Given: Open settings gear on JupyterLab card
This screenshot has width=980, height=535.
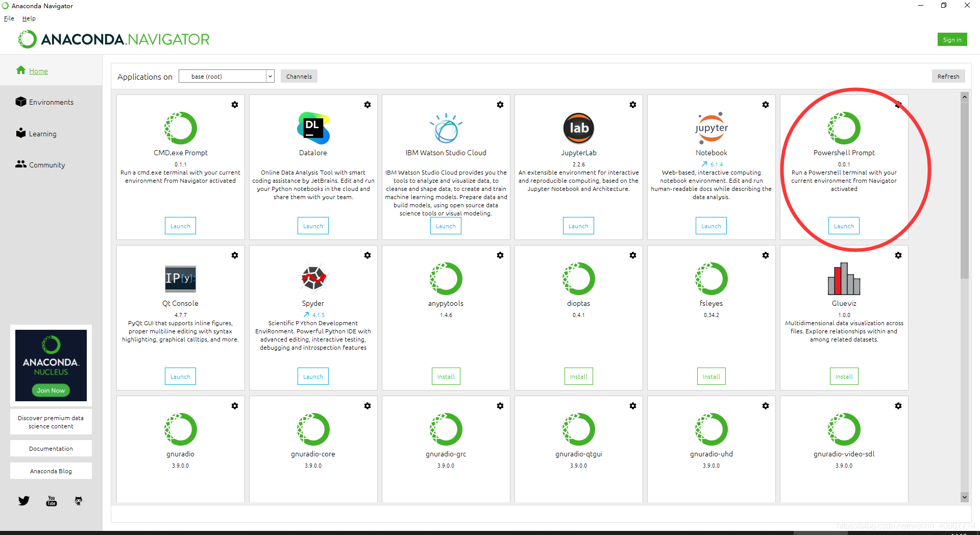Looking at the screenshot, I should click(x=633, y=105).
